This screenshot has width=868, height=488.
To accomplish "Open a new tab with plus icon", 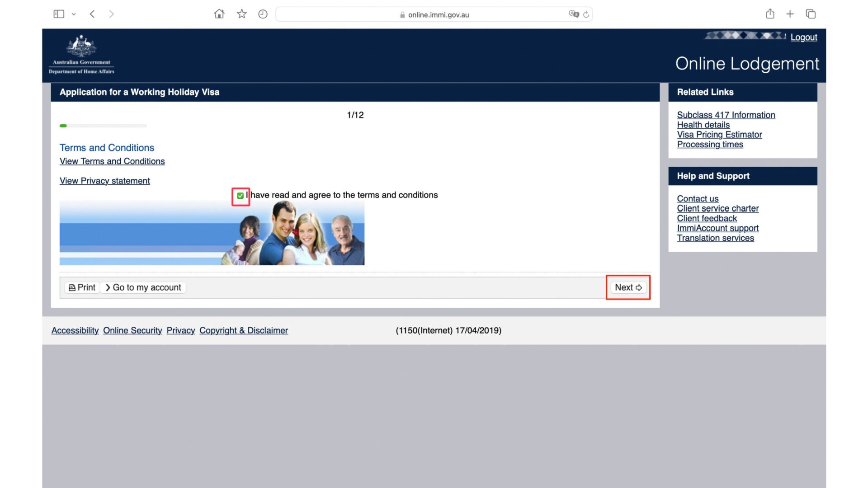I will point(790,14).
